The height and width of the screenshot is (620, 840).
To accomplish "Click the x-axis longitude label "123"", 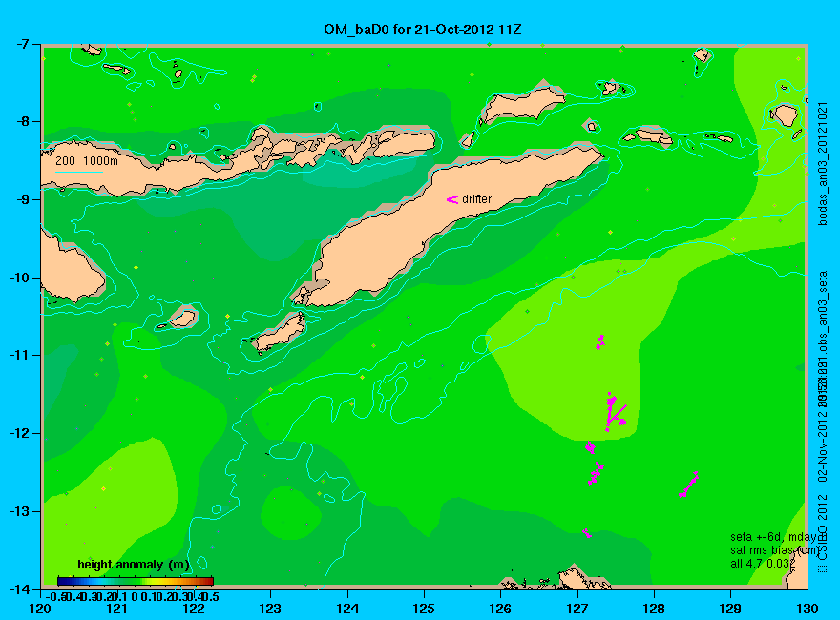I will pyautogui.click(x=270, y=609).
